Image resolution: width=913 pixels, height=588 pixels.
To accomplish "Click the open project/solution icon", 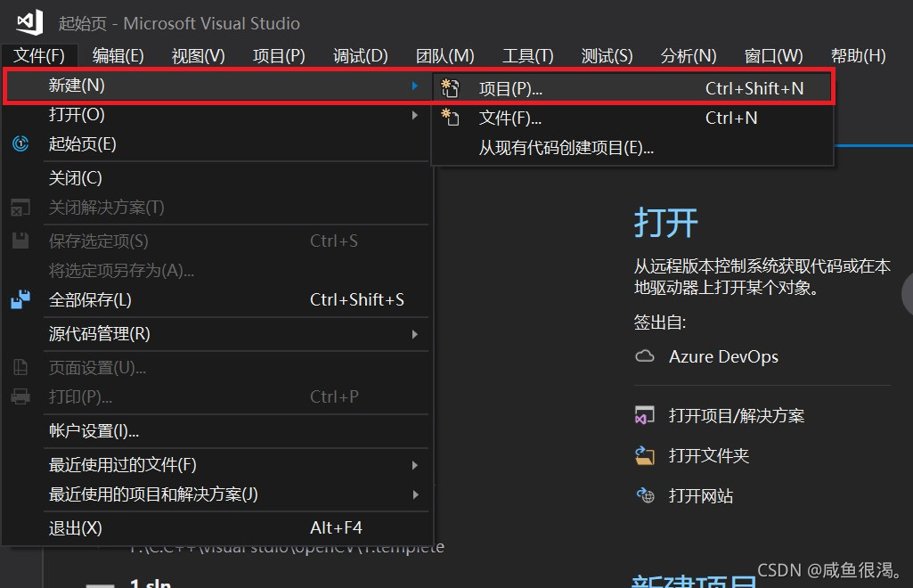I will (x=645, y=415).
